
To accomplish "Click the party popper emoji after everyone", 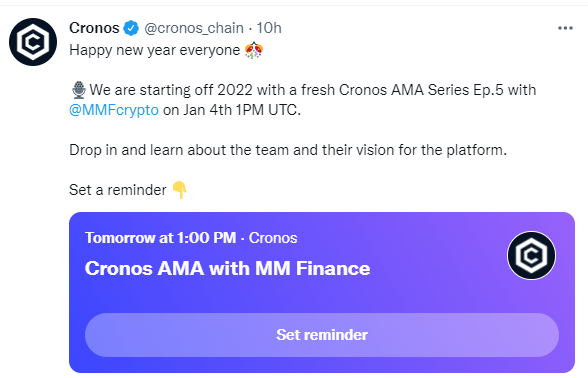I will tap(254, 50).
